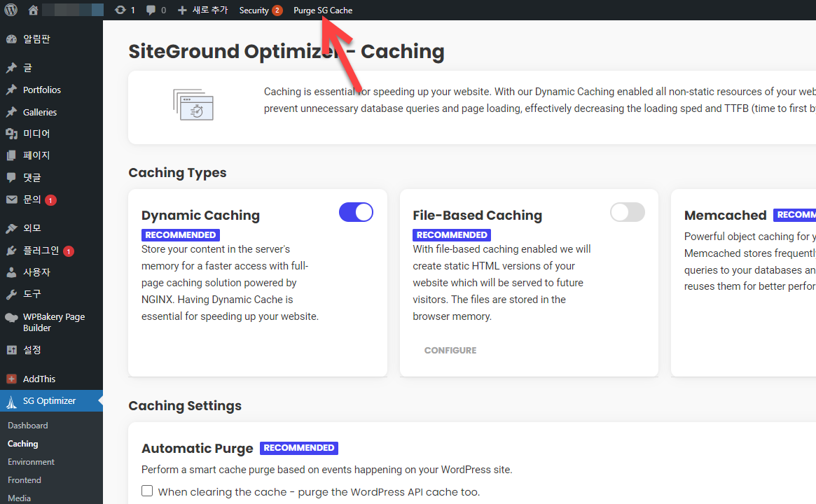This screenshot has height=504, width=816.
Task: Click the AddThis plus icon
Action: 11,379
